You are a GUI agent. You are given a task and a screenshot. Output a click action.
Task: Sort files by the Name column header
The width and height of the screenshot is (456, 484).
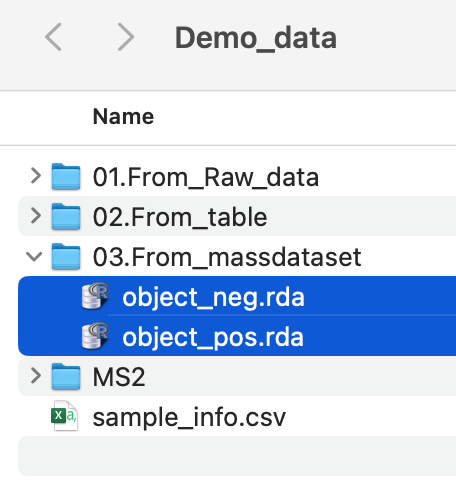123,117
